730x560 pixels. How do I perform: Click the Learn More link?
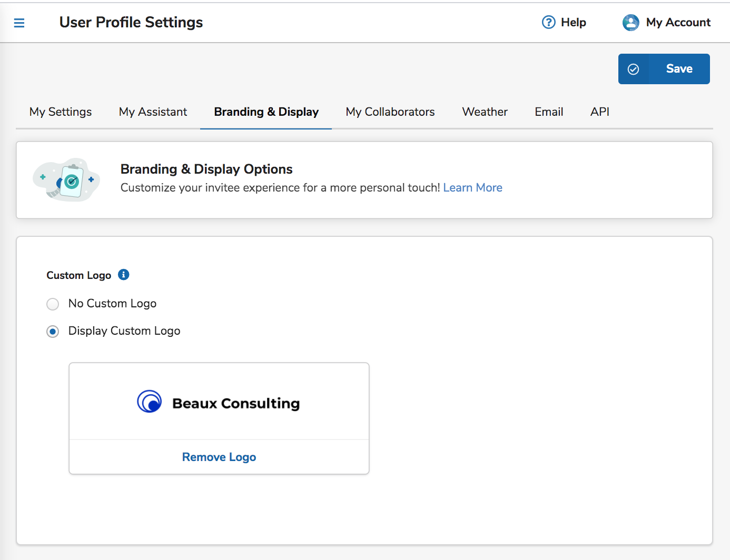coord(472,188)
